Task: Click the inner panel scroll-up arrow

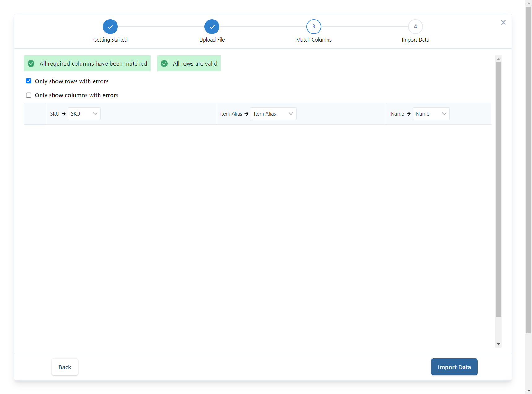Action: [x=498, y=59]
